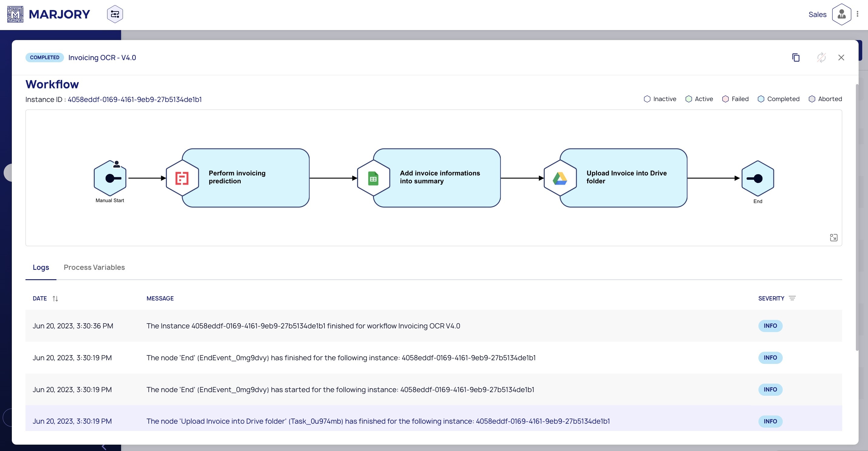The image size is (868, 451).
Task: Select the Logs tab
Action: tap(41, 267)
